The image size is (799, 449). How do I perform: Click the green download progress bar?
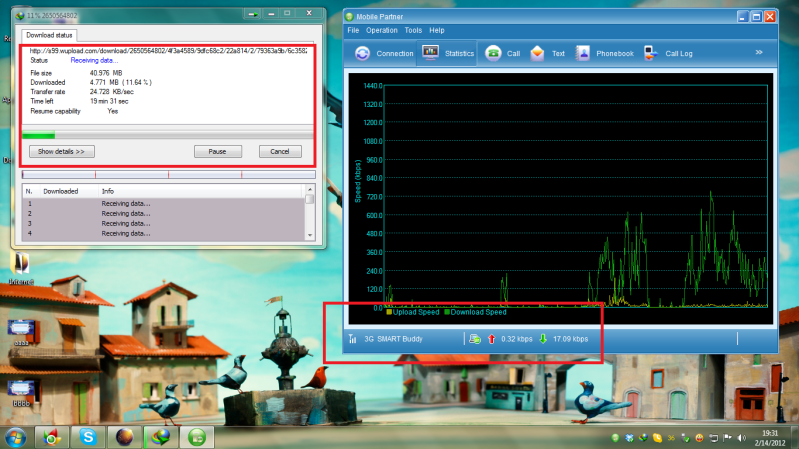[x=39, y=134]
